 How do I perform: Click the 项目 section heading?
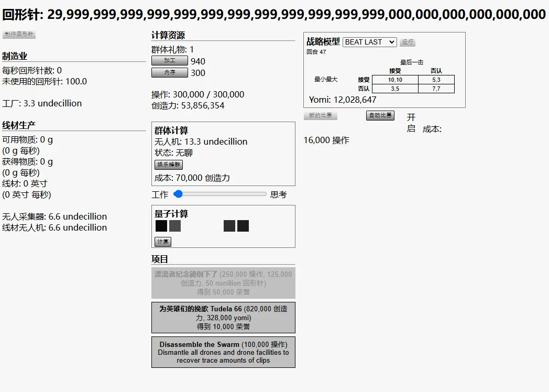[160, 259]
